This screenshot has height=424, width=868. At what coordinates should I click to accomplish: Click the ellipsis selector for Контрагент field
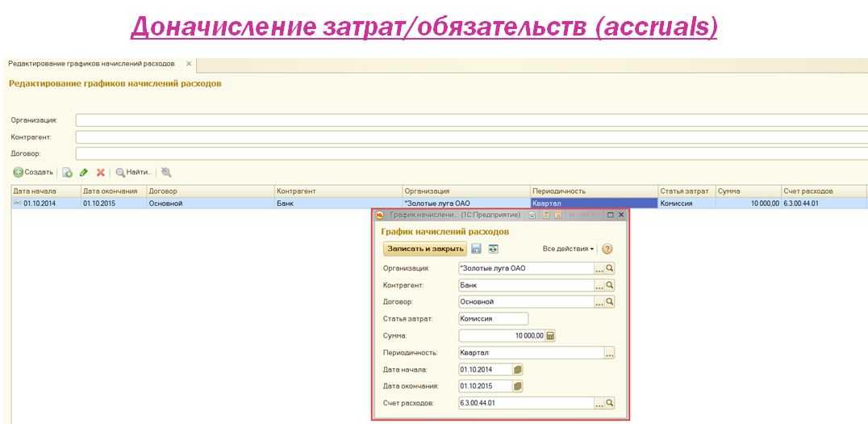599,285
